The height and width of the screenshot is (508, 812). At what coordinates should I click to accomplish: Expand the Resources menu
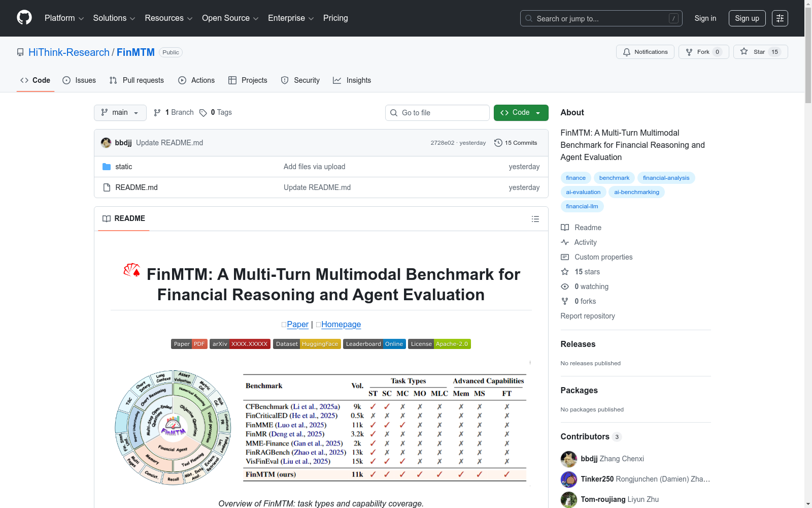[x=168, y=18]
